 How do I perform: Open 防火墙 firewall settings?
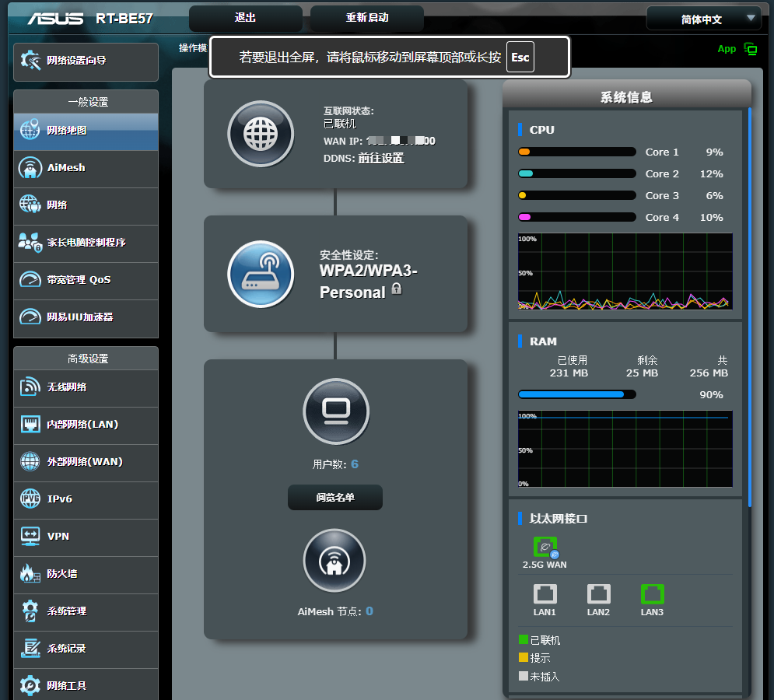(86, 574)
